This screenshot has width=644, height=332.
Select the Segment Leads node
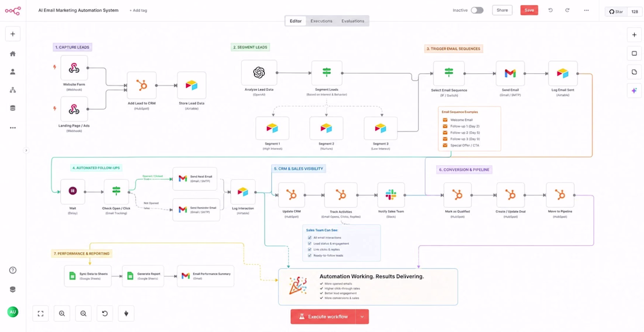(327, 73)
